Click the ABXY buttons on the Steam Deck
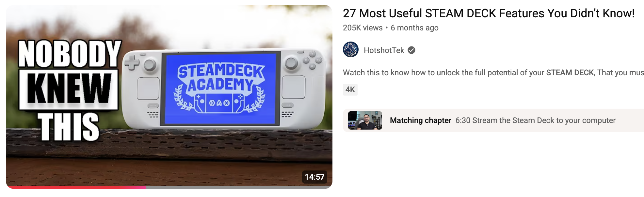Screen dimensions: 644x197 [x=312, y=60]
